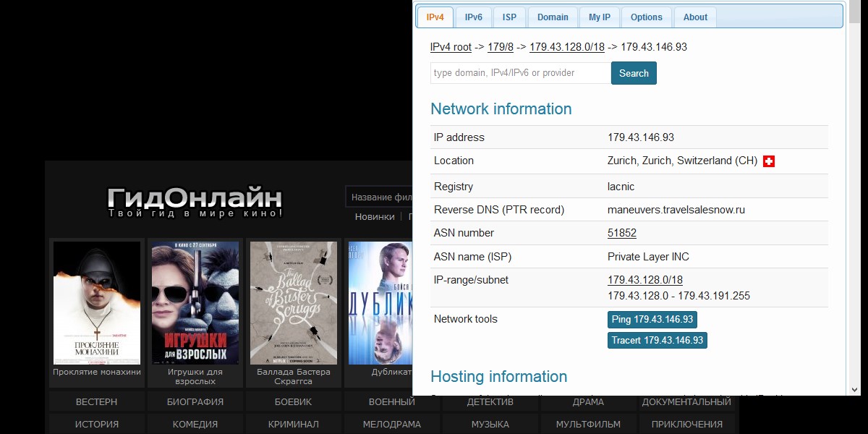
Task: Click the 179.43.128.0/18 breadcrumb link
Action: 567,47
